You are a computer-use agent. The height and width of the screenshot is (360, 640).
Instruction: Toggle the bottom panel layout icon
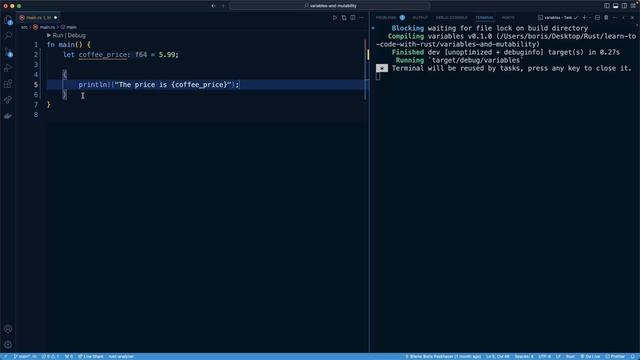tap(616, 6)
